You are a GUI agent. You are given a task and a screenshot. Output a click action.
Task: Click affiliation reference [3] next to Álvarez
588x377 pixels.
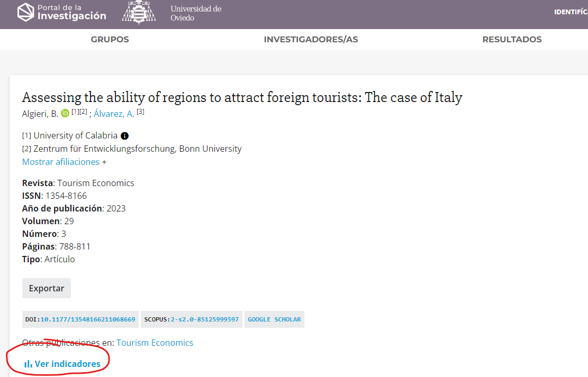tap(140, 112)
